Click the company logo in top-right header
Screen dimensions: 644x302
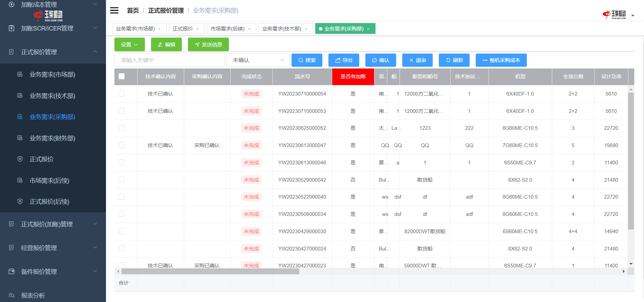click(x=614, y=15)
